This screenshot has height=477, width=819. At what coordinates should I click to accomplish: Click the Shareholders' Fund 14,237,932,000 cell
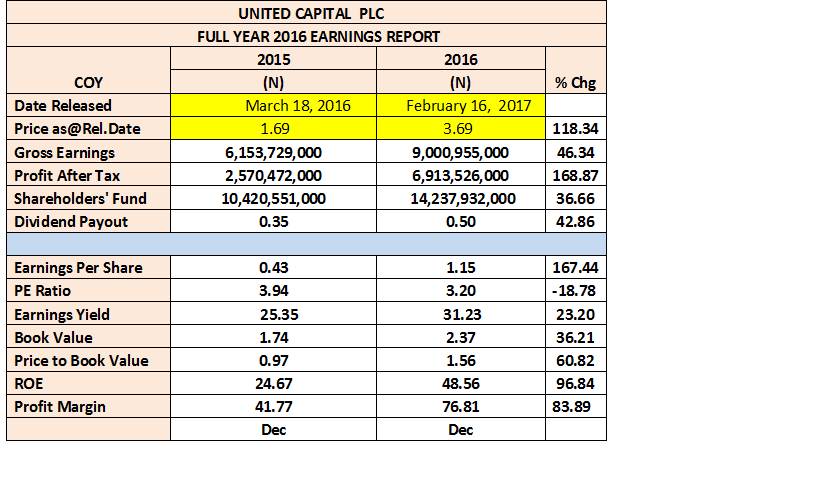click(461, 198)
